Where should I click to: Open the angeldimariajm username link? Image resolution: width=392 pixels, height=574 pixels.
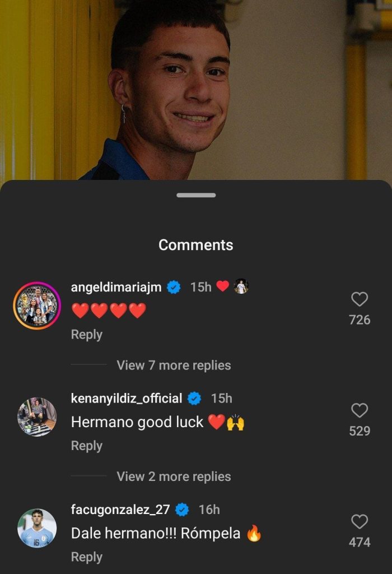point(116,287)
